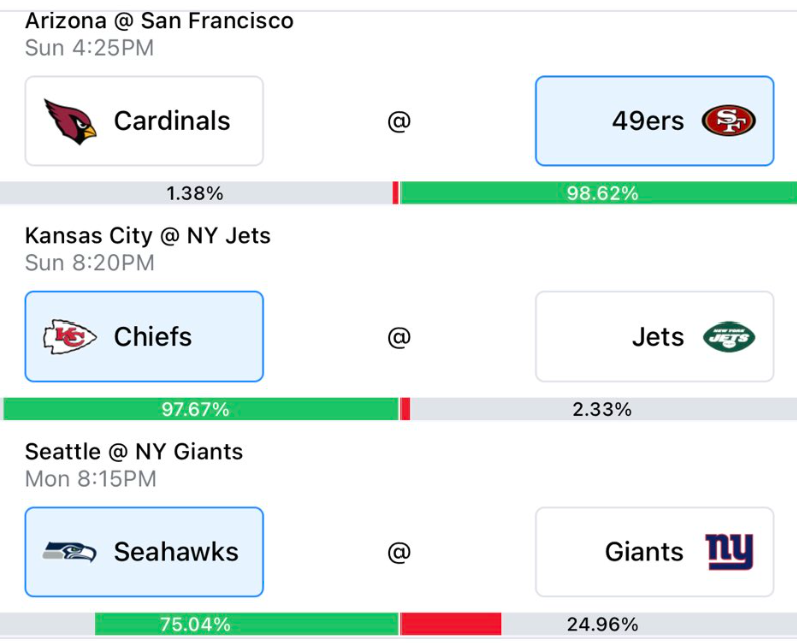Click the 24.96% Giants percentage
The image size is (798, 644).
coord(602,625)
